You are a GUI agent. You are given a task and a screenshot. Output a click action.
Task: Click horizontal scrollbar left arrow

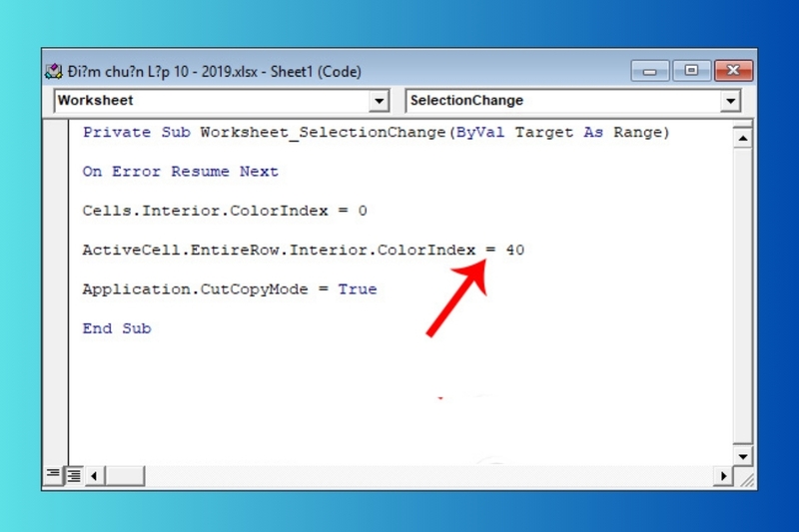(x=94, y=476)
